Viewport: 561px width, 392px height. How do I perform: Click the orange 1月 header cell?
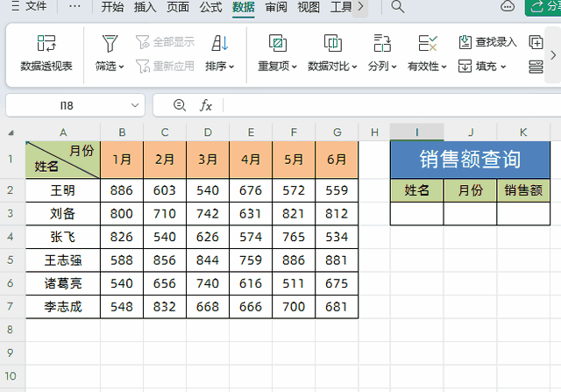pos(122,160)
